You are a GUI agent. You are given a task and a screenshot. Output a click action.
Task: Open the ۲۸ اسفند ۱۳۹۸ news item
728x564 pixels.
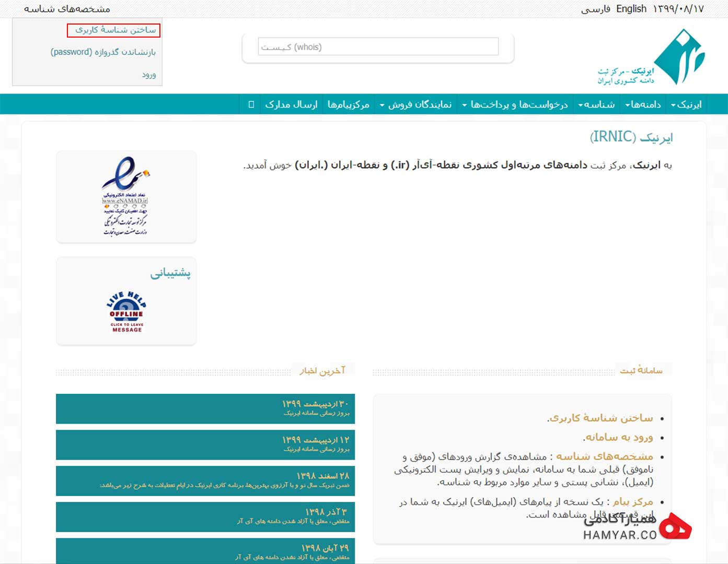coord(205,480)
